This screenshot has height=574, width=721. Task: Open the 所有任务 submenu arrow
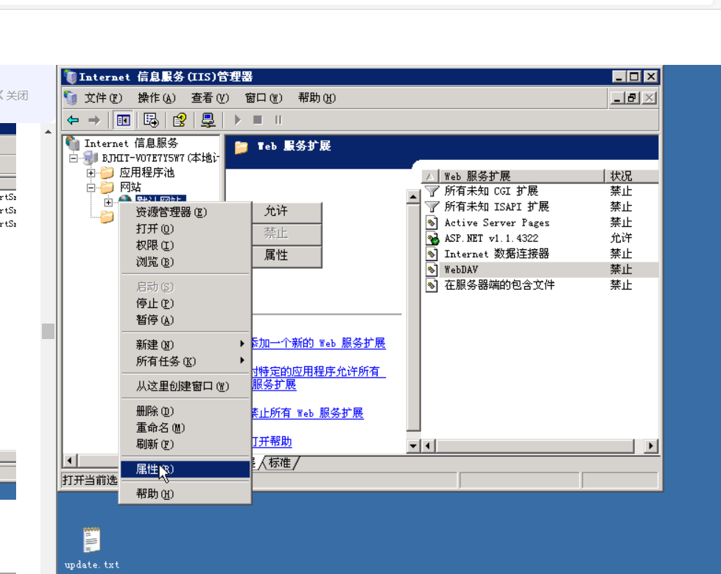[242, 361]
